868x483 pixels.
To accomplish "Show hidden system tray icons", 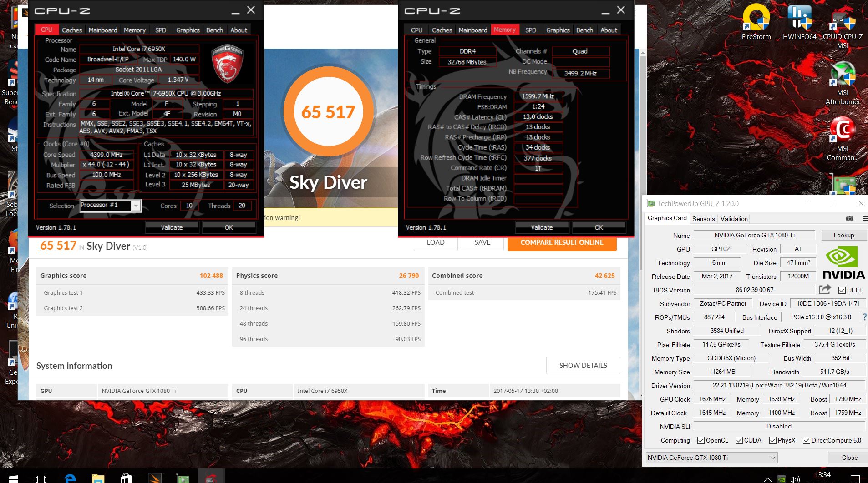I will 767,479.
